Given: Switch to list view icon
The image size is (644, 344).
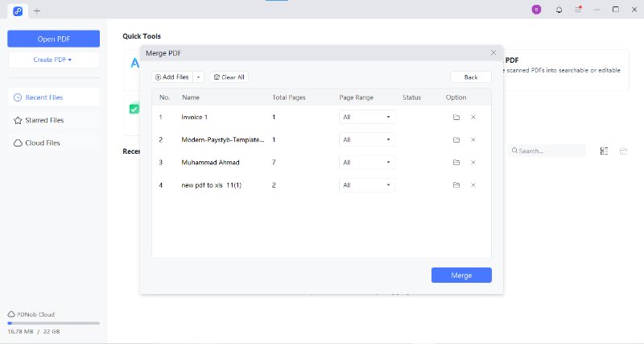Looking at the screenshot, I should pyautogui.click(x=604, y=151).
